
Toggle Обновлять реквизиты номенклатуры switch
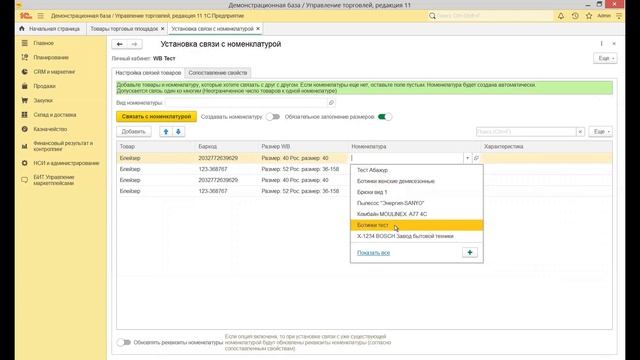123,342
